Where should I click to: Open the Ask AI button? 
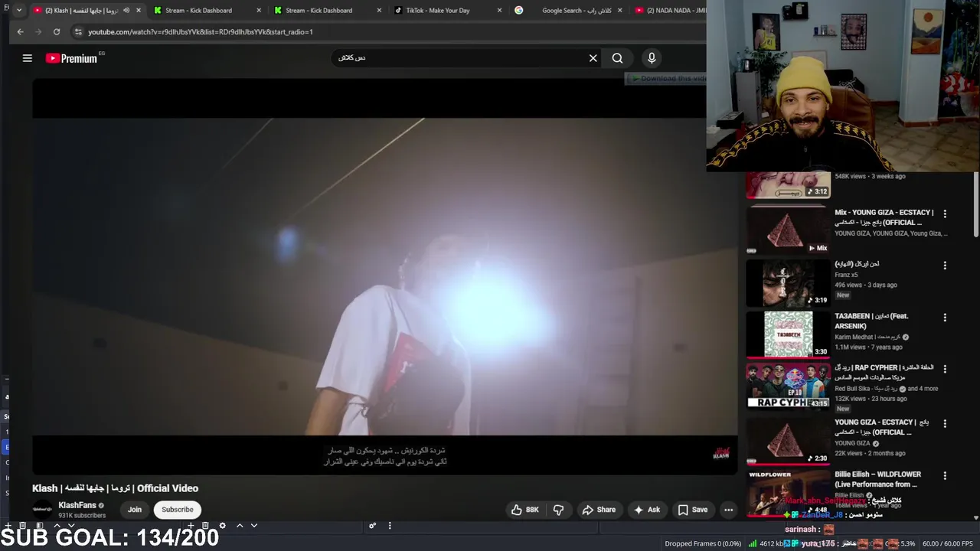point(646,510)
